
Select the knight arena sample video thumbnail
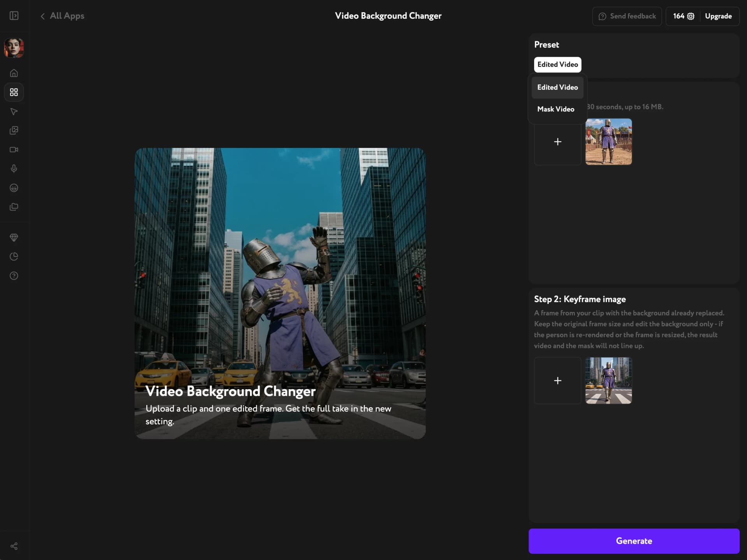pyautogui.click(x=608, y=142)
